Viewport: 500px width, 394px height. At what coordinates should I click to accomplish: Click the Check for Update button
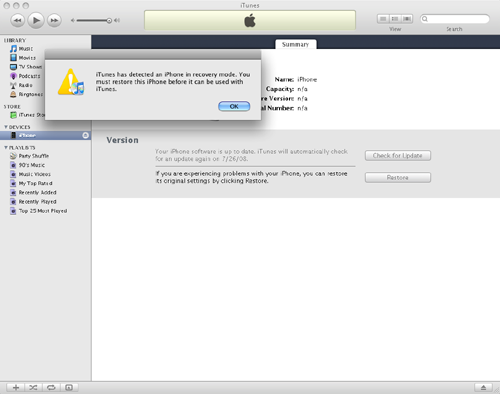tap(398, 156)
